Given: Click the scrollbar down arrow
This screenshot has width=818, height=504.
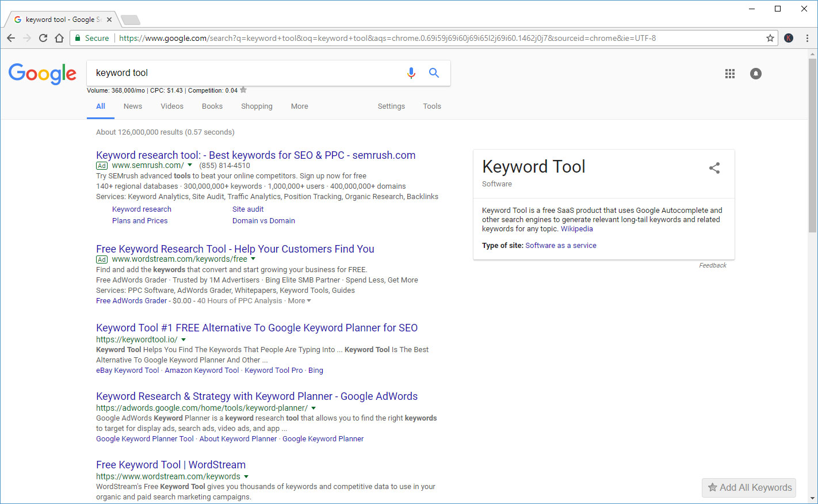Looking at the screenshot, I should point(812,498).
